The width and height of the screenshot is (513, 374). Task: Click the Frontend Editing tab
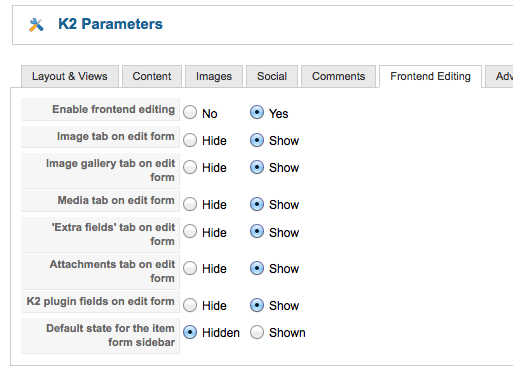tap(430, 76)
